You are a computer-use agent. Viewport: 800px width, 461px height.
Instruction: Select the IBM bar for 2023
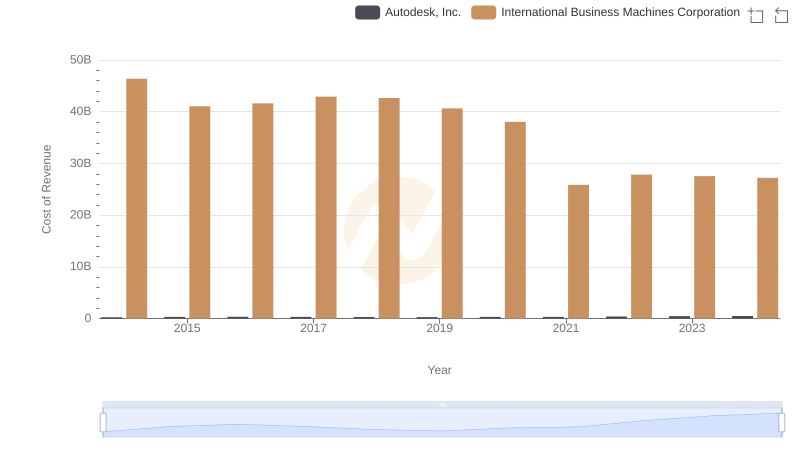coord(705,247)
